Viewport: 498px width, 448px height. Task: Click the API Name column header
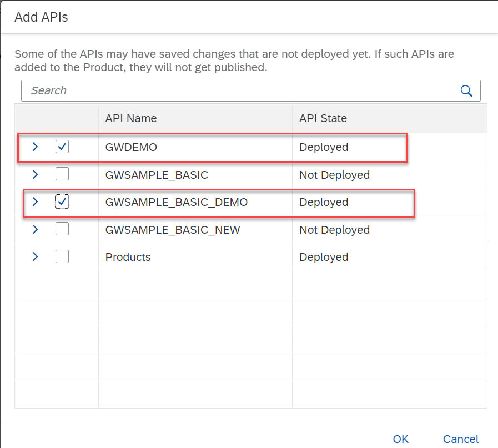[x=131, y=118]
